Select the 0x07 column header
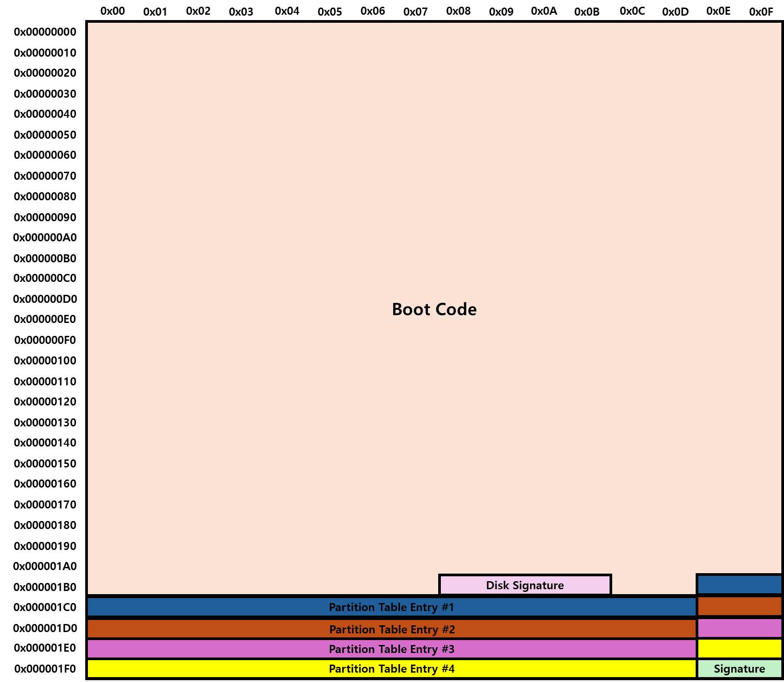This screenshot has width=784, height=682. coord(415,12)
